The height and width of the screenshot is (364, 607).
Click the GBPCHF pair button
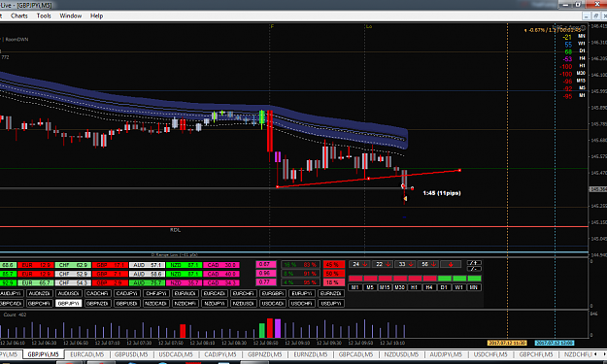pos(39,304)
